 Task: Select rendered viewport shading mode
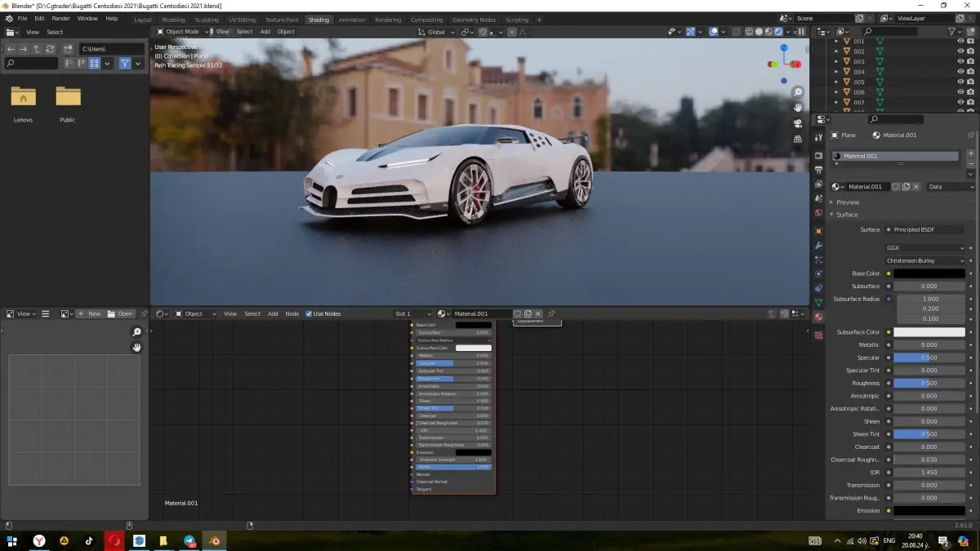tap(779, 32)
